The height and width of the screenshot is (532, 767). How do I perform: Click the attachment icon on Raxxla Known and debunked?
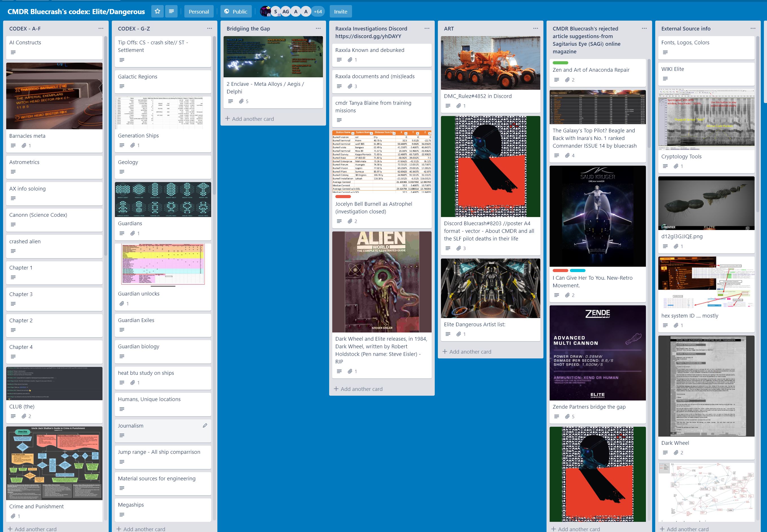pyautogui.click(x=350, y=60)
